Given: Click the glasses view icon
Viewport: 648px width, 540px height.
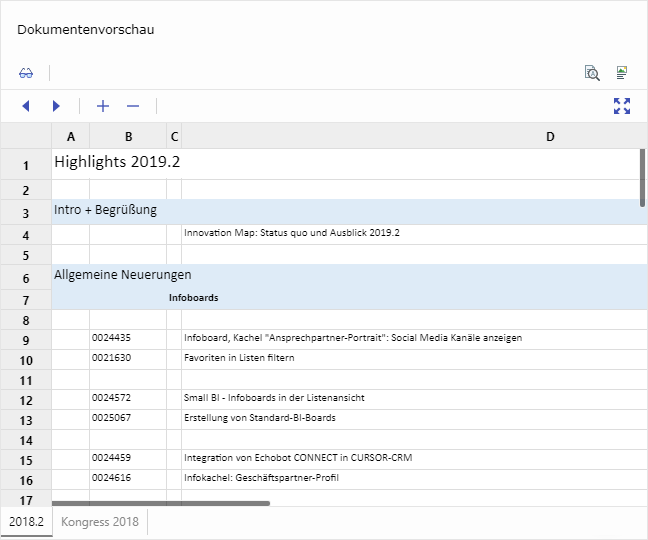Looking at the screenshot, I should point(26,73).
